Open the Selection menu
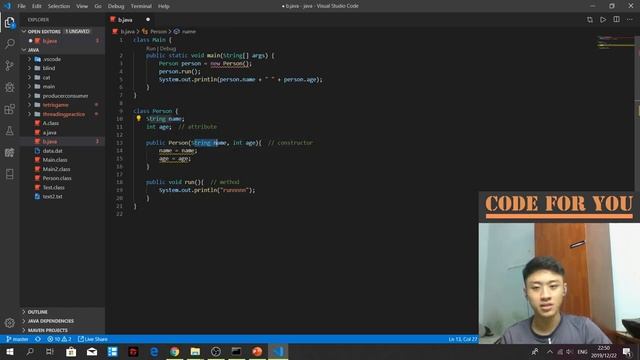640x360 pixels. [x=59, y=6]
